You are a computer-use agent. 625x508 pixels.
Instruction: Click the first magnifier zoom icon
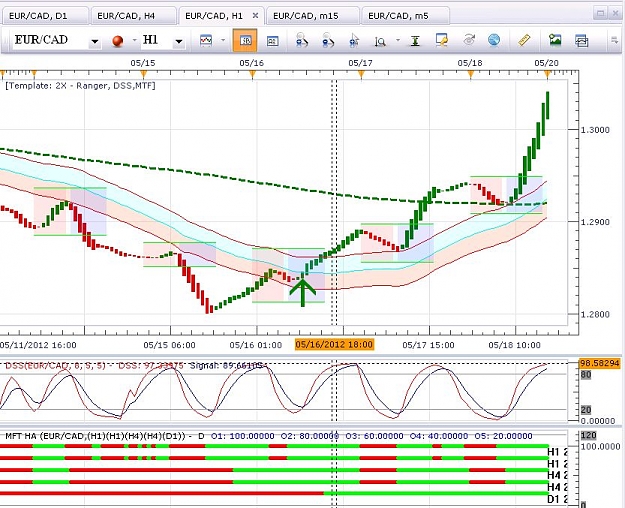[302, 41]
